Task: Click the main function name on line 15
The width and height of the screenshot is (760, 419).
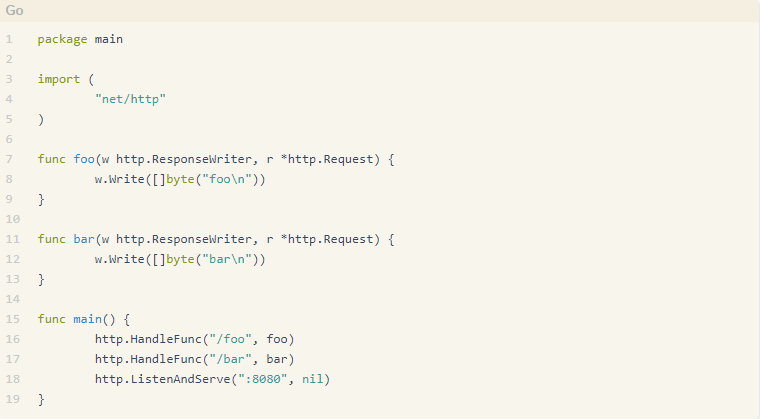Action: click(x=87, y=319)
